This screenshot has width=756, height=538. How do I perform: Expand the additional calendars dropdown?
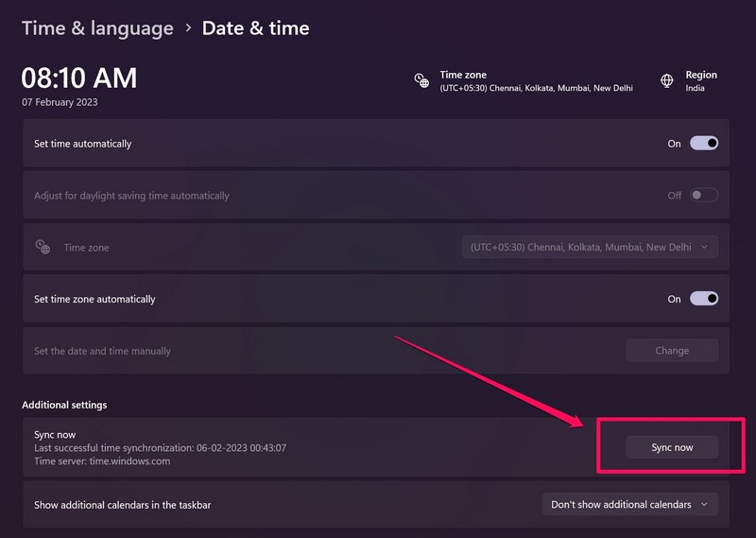click(x=629, y=504)
